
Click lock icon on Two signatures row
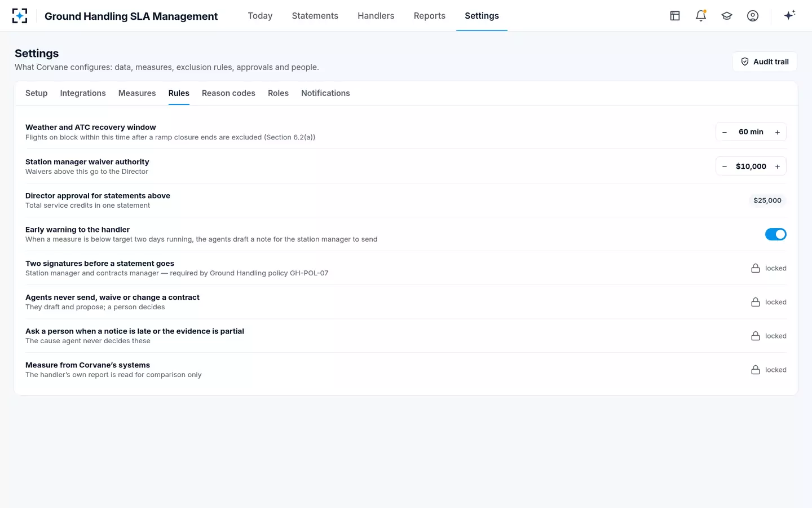tap(756, 268)
